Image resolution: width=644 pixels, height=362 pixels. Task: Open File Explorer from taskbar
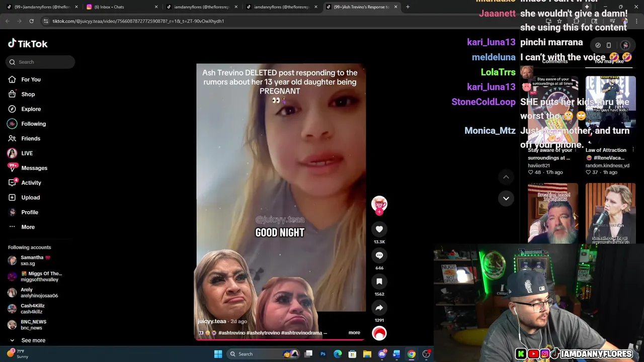pos(367,354)
